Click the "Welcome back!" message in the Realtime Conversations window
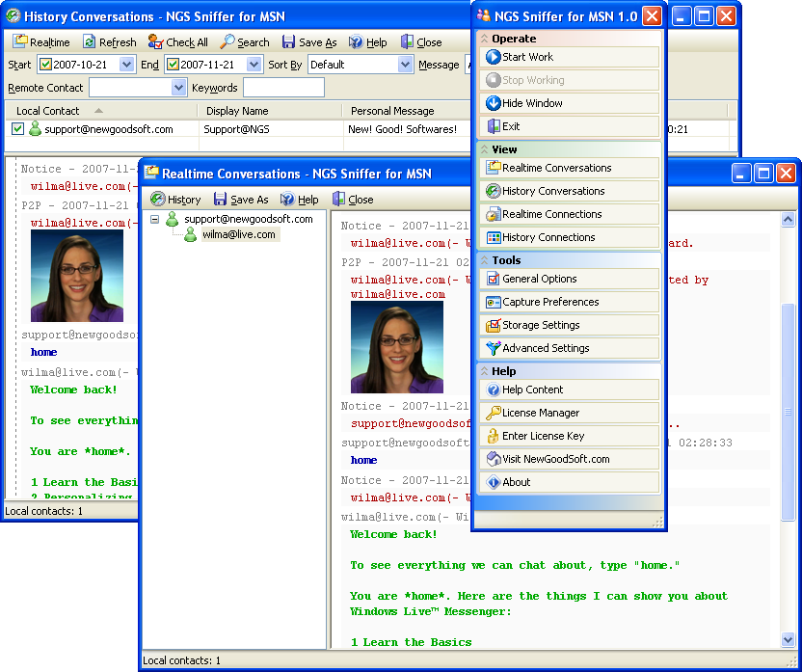This screenshot has height=672, width=802. 393,534
